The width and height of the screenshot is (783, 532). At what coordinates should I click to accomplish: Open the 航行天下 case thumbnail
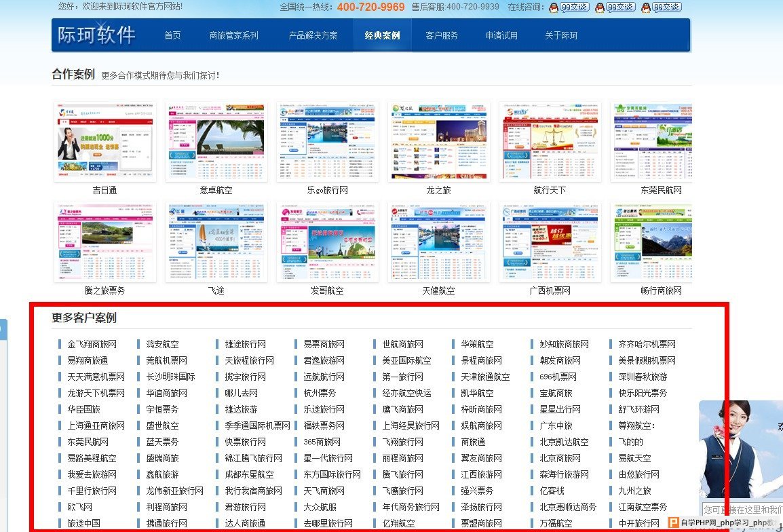click(x=550, y=141)
